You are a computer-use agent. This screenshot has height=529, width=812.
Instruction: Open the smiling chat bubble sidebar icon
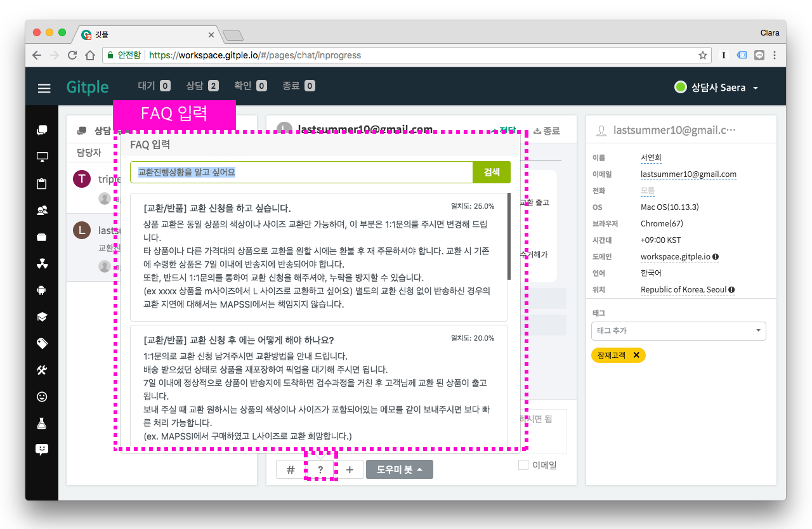42,450
